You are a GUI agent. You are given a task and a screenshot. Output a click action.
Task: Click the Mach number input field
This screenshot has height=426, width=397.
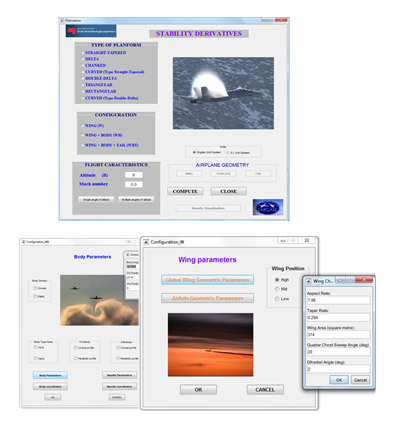[134, 184]
